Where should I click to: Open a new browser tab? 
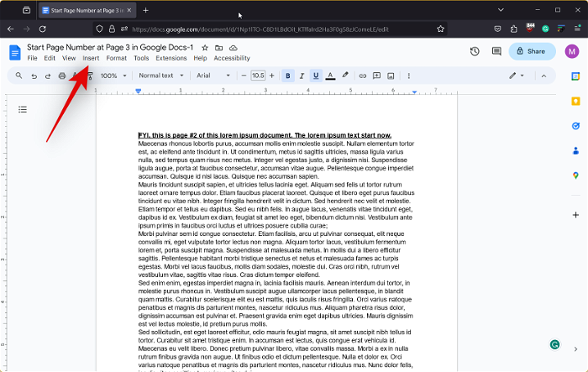pos(146,11)
